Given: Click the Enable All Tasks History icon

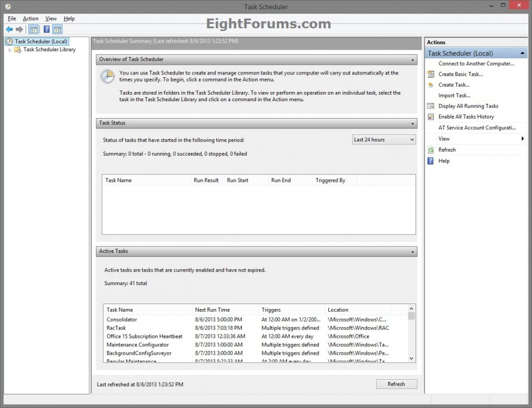Looking at the screenshot, I should pos(431,117).
